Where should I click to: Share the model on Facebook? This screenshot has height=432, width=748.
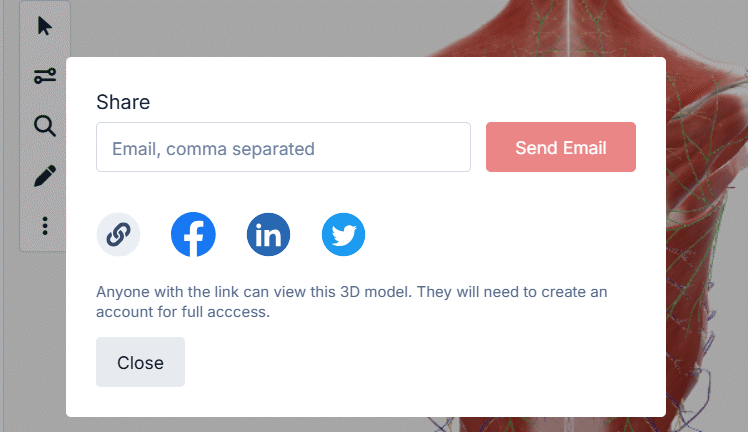coord(193,235)
